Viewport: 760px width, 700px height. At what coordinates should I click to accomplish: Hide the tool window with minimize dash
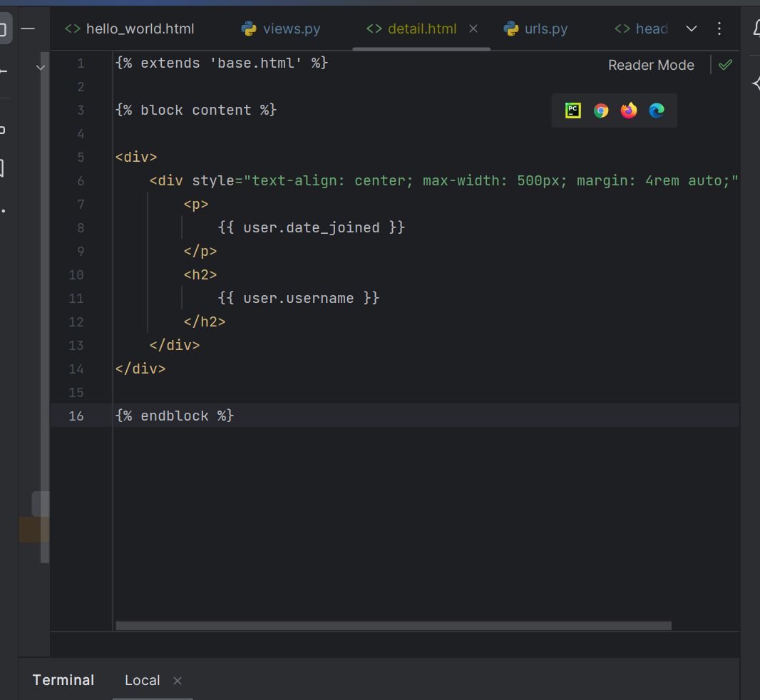[28, 29]
